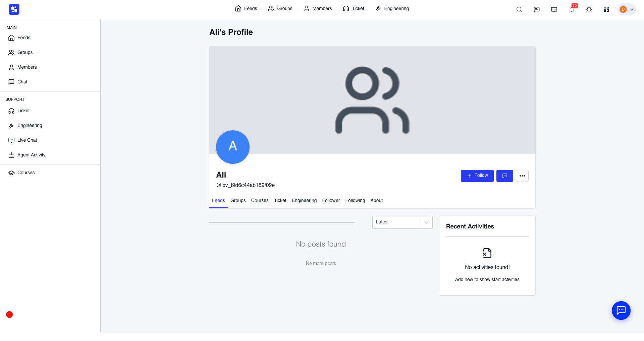The width and height of the screenshot is (644, 341).
Task: Go to Groups in the top navigation
Action: click(x=280, y=8)
